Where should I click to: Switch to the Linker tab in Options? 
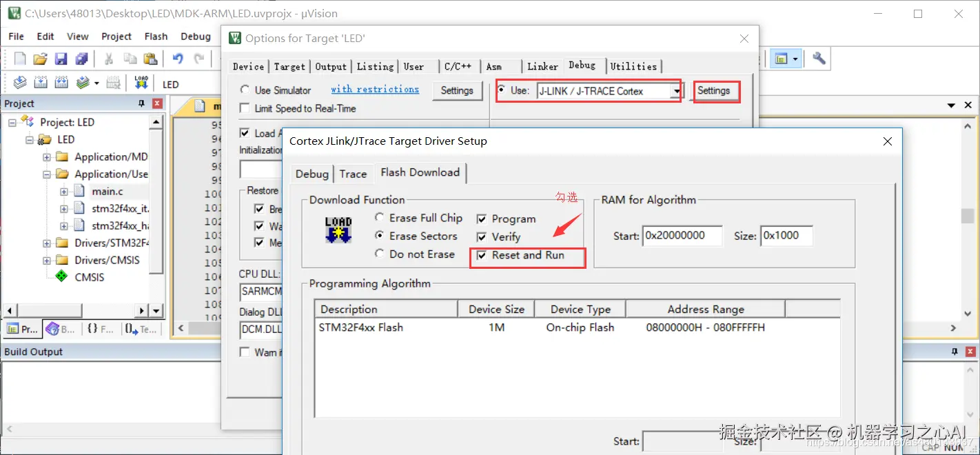pos(542,66)
